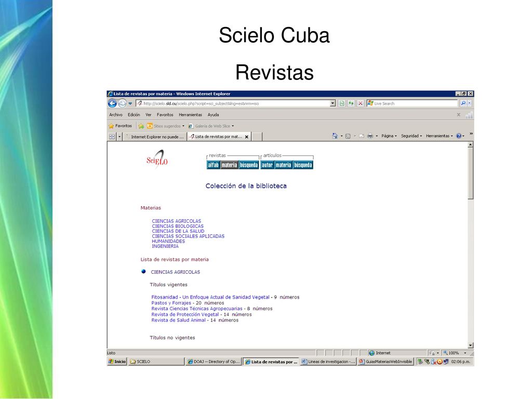Open Revista de Protección Vegetal link

pyautogui.click(x=185, y=314)
